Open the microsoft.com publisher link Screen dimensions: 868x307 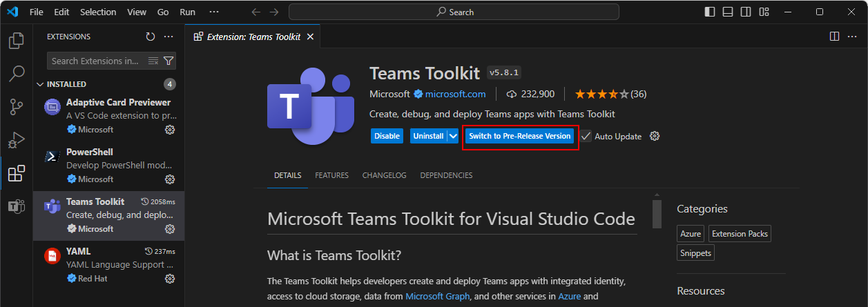[x=455, y=94]
